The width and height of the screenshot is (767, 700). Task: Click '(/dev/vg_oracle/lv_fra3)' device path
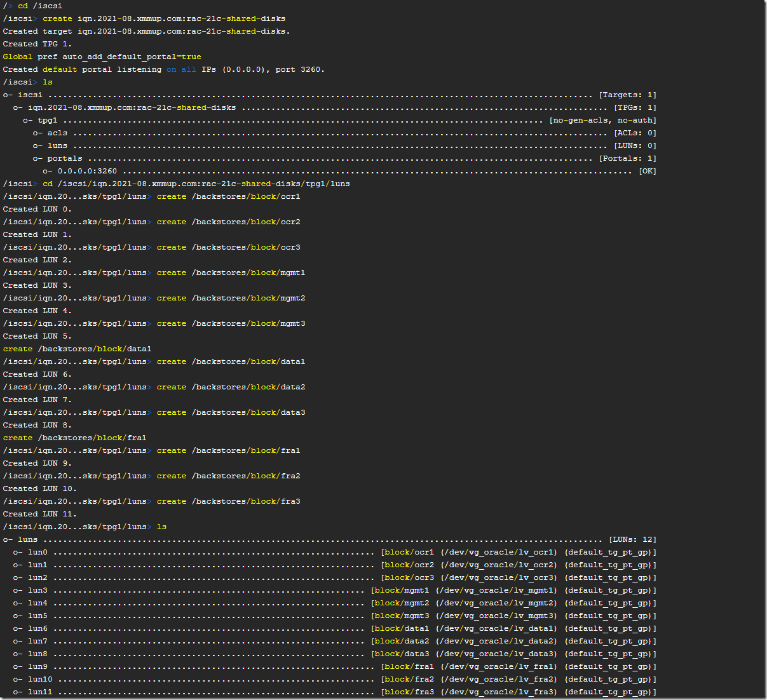(499, 692)
